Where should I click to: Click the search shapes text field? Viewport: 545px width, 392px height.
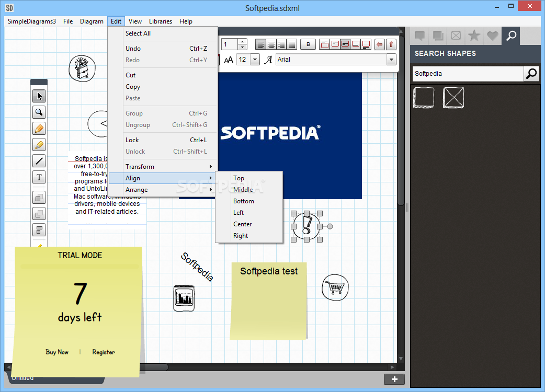pos(468,74)
